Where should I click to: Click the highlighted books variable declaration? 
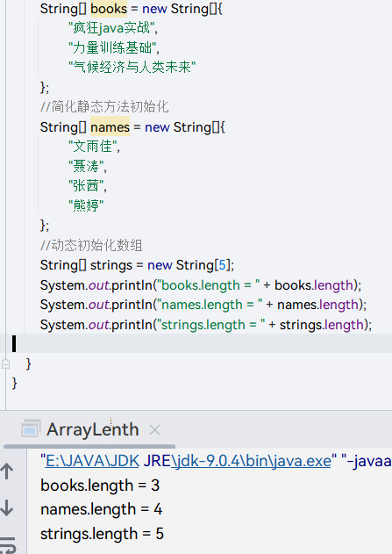(x=109, y=9)
